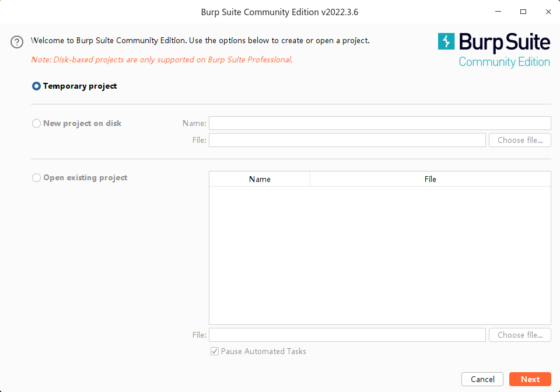Viewport: 560px width, 392px height.
Task: Click the disk-based projects Professional note
Action: click(x=162, y=60)
